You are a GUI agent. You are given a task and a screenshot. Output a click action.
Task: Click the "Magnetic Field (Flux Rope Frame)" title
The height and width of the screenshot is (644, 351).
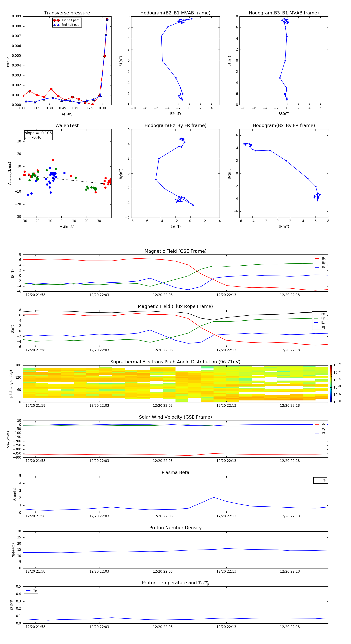(x=175, y=307)
